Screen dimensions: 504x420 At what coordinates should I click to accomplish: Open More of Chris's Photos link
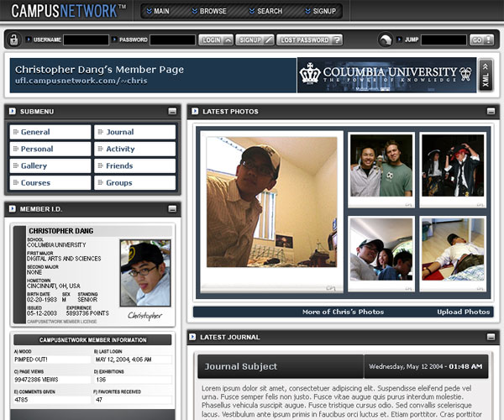coord(343,312)
